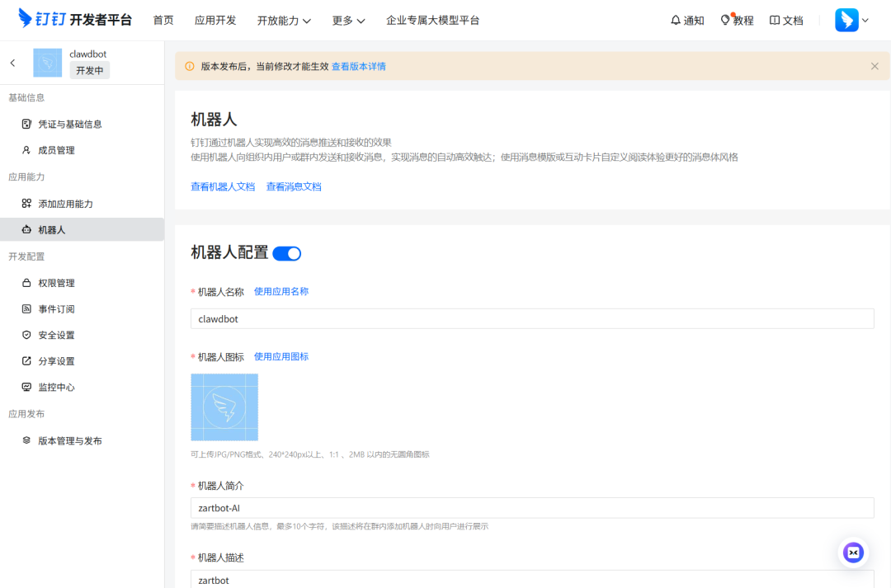The image size is (891, 588).
Task: Click 使用应用名称 to reuse app name
Action: click(x=281, y=291)
